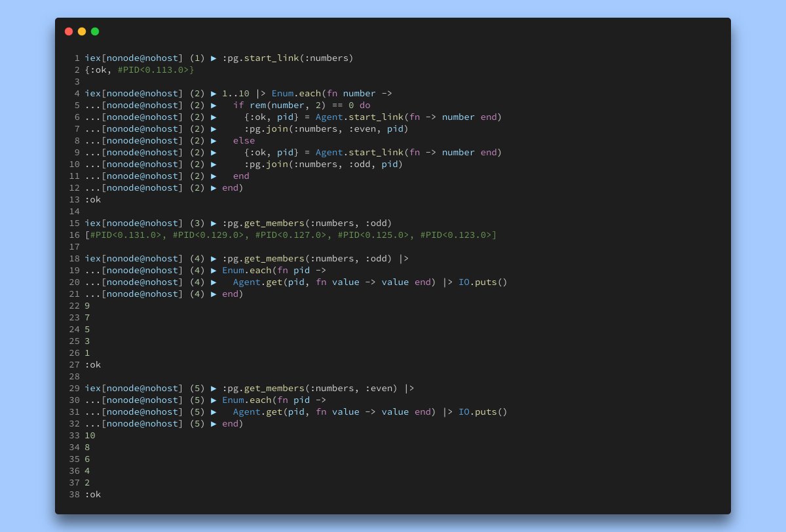
Task: Click output value '2' on line 37
Action: tap(87, 482)
